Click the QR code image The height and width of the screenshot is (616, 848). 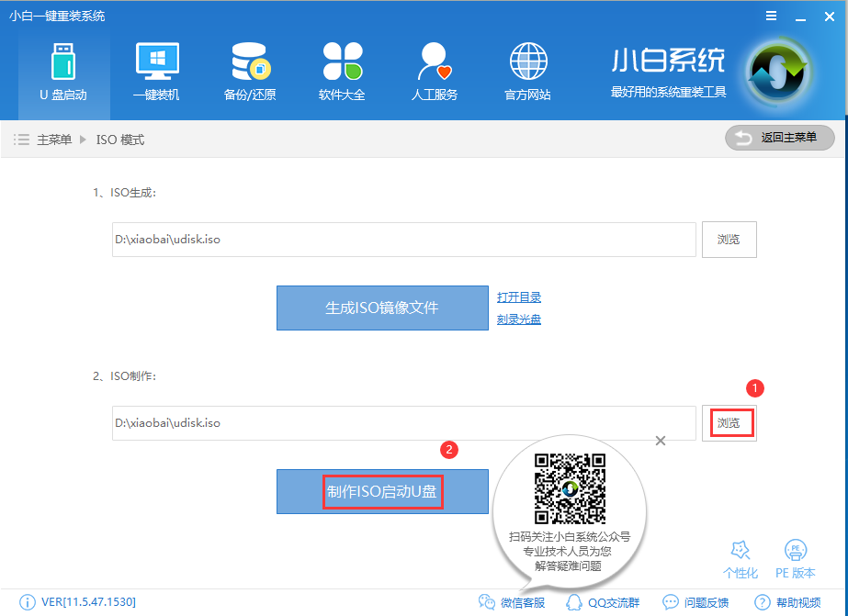click(570, 489)
